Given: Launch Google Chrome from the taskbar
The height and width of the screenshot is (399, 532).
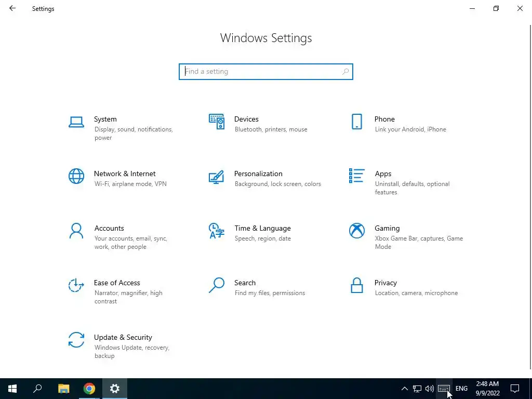Looking at the screenshot, I should (89, 389).
